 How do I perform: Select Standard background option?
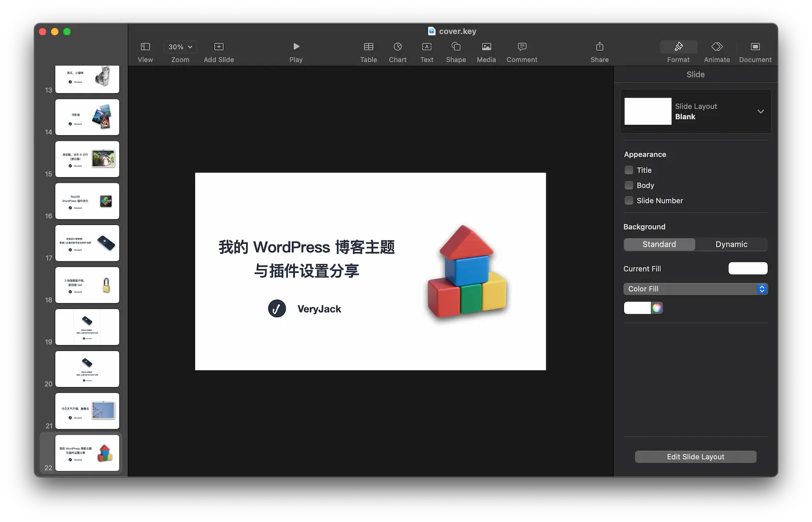pos(659,245)
